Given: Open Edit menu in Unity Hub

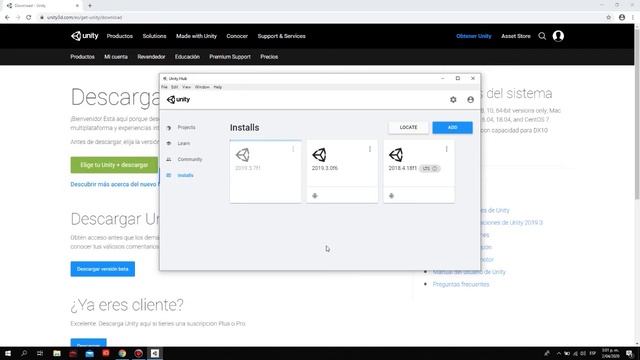Looking at the screenshot, I should tap(175, 87).
